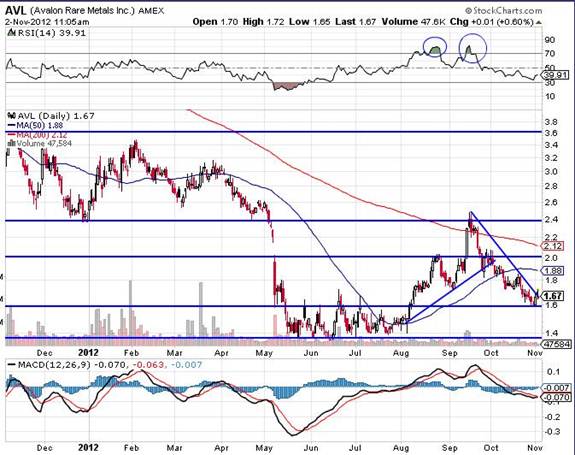Image resolution: width=575 pixels, height=455 pixels.
Task: Click the up-triangle icon after Chg percentage
Action: click(538, 22)
